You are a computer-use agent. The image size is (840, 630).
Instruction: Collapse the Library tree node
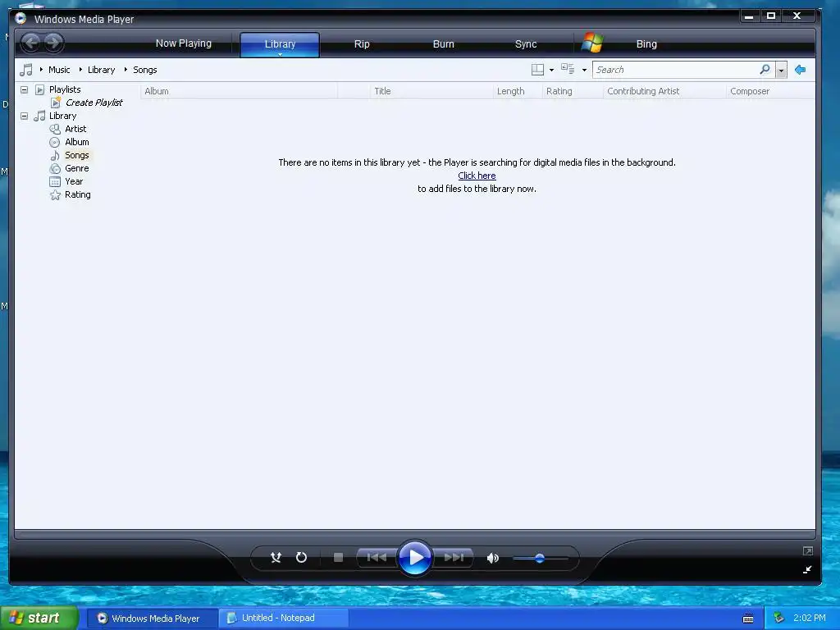tap(24, 116)
